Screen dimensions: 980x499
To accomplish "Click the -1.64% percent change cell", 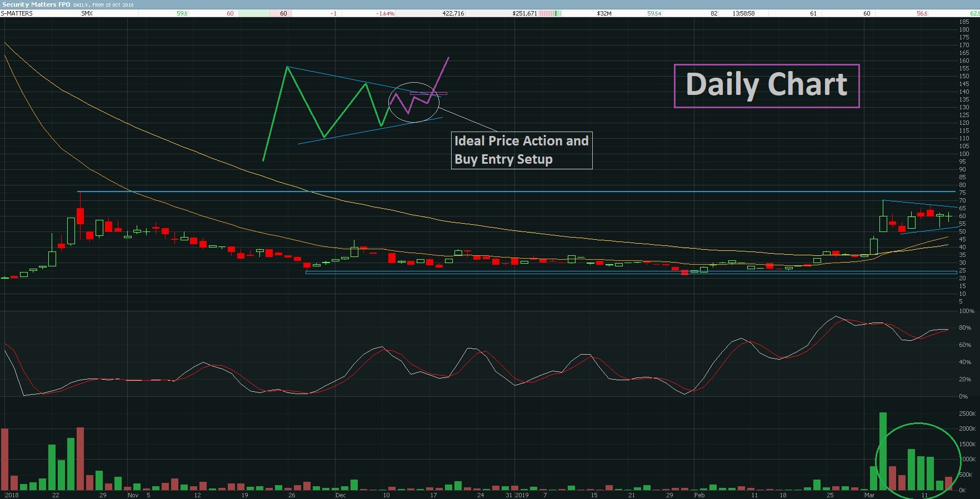I will point(385,13).
